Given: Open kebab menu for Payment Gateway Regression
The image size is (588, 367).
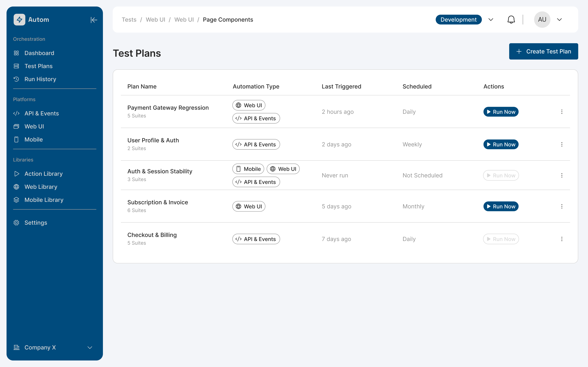Looking at the screenshot, I should point(562,112).
